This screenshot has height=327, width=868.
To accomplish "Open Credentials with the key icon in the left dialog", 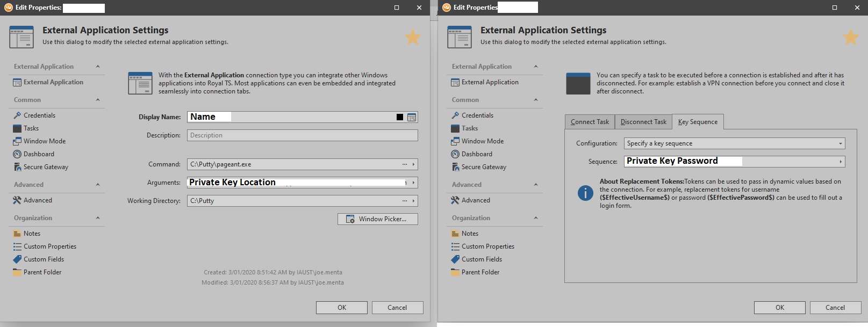I will (39, 115).
